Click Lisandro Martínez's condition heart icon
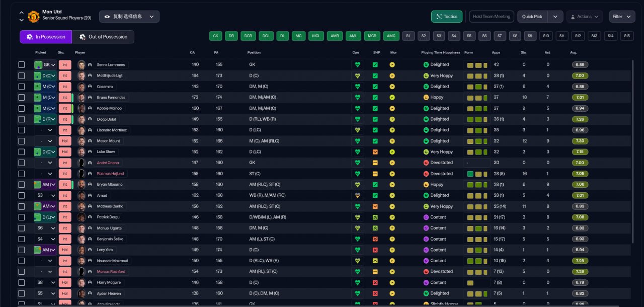 click(x=358, y=130)
